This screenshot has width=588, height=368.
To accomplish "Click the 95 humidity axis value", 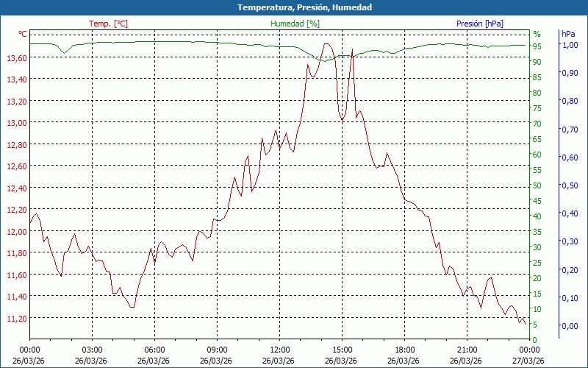I will click(537, 46).
